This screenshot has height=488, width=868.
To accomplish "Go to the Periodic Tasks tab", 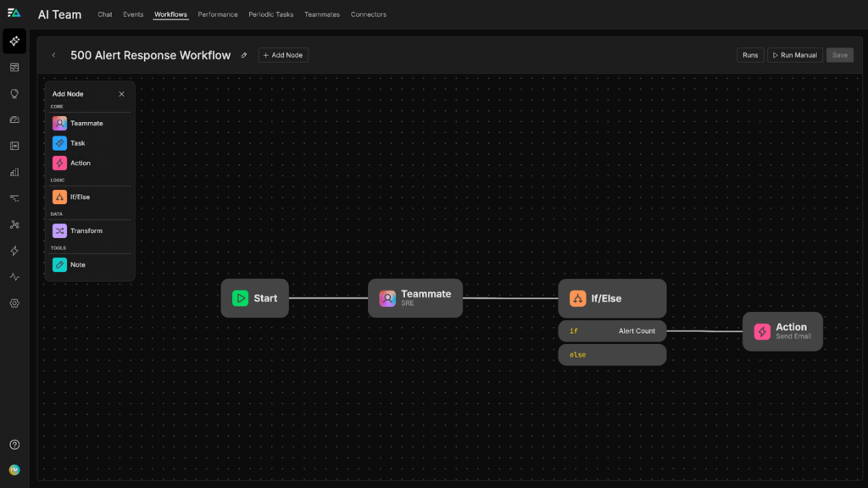I will pyautogui.click(x=270, y=14).
